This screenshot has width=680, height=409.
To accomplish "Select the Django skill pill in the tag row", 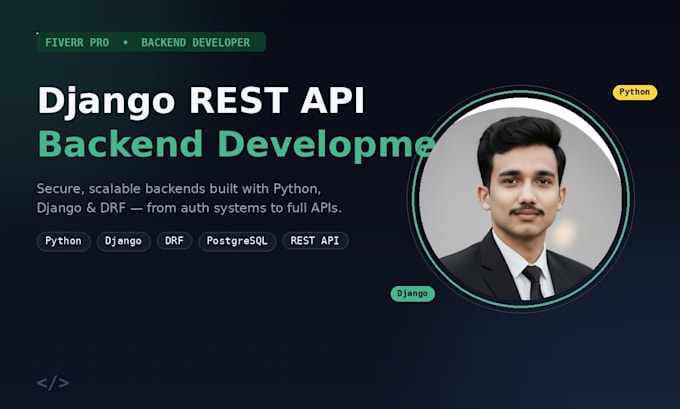I will pyautogui.click(x=123, y=241).
